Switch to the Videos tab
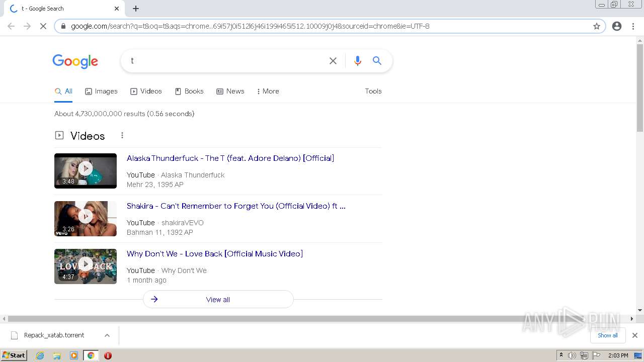 [x=146, y=92]
